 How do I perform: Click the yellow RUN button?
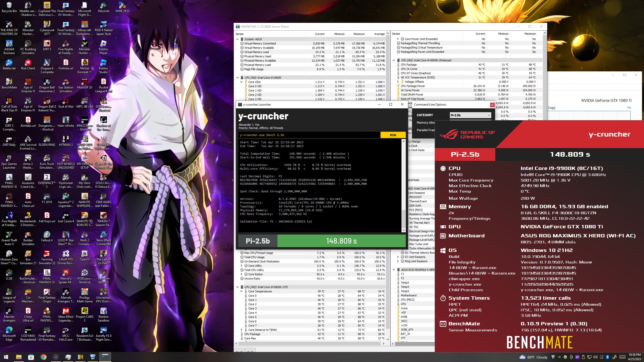[393, 135]
